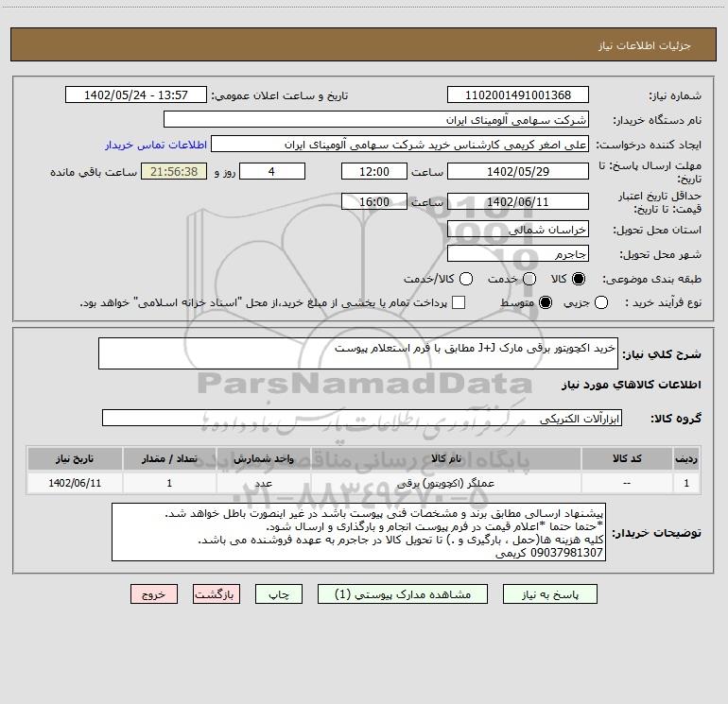Click the بازگشت back button
The width and height of the screenshot is (728, 704).
(217, 594)
